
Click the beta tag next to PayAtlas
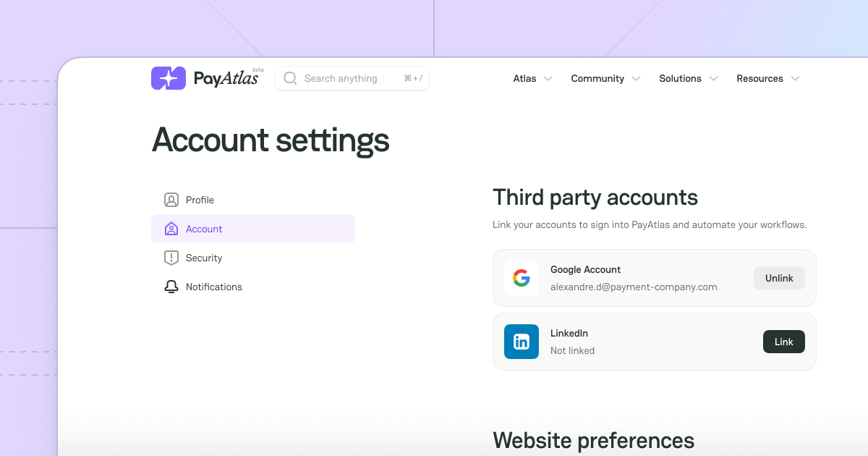coord(258,69)
